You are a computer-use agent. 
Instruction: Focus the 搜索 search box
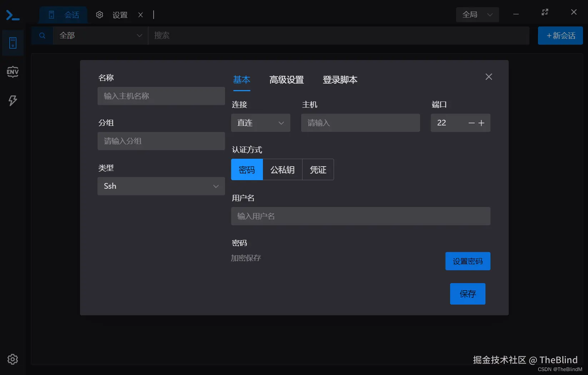[x=339, y=35]
